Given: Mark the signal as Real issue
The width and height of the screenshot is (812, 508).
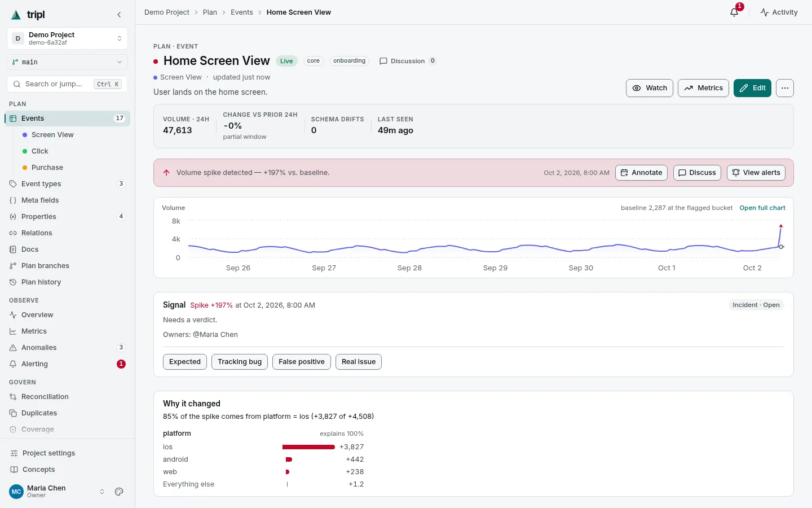Looking at the screenshot, I should (359, 362).
